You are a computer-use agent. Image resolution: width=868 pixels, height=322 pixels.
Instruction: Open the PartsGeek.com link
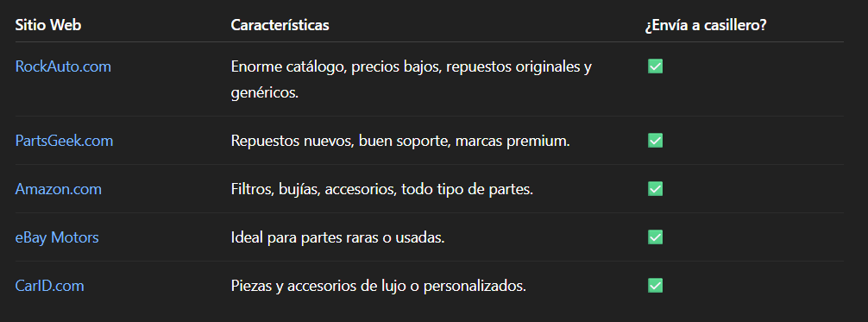64,141
